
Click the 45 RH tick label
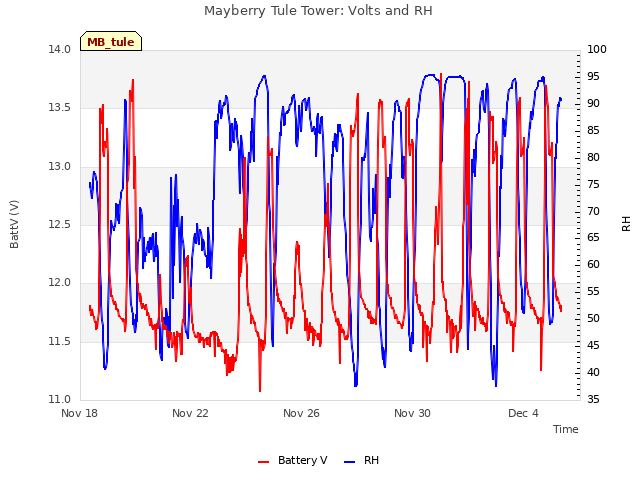click(x=593, y=345)
